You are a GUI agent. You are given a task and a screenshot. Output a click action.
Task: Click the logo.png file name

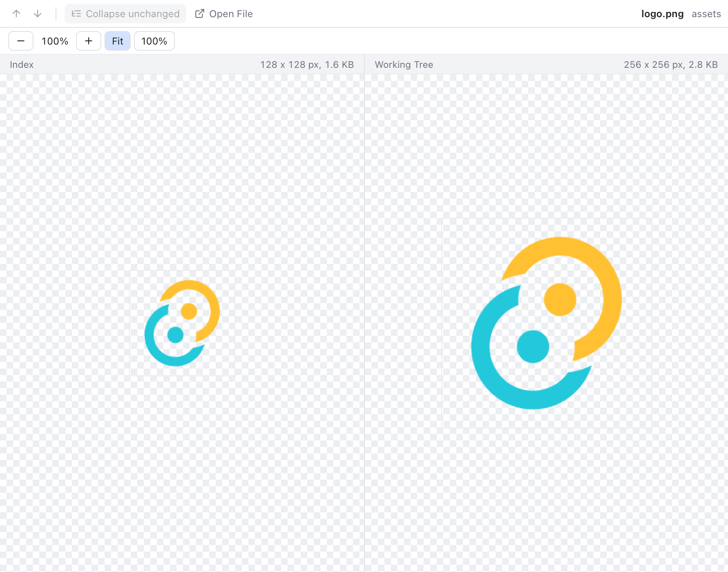(x=662, y=13)
